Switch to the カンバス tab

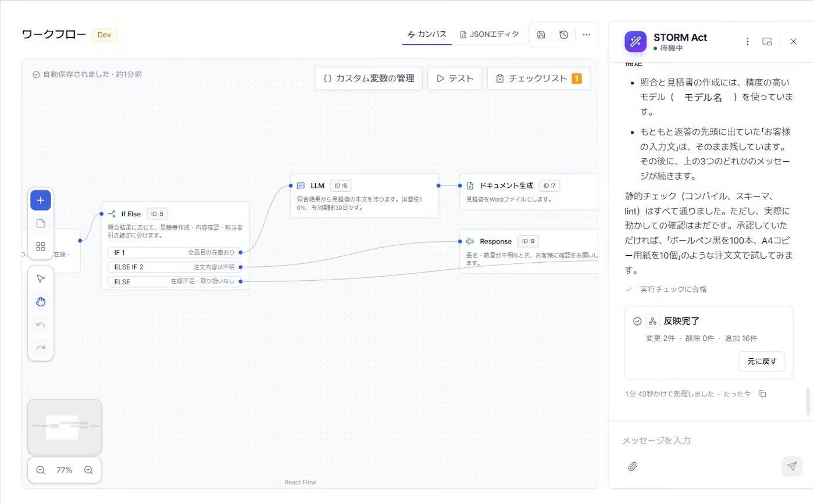click(x=427, y=34)
